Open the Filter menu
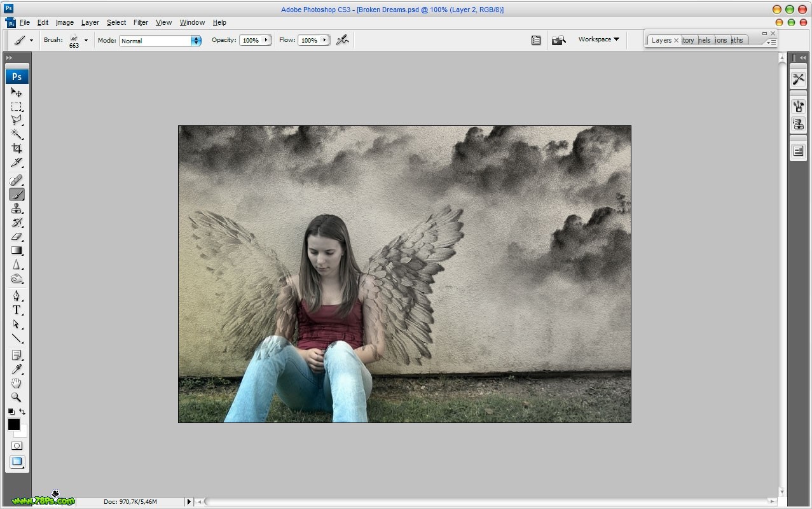Image resolution: width=812 pixels, height=509 pixels. coord(141,22)
